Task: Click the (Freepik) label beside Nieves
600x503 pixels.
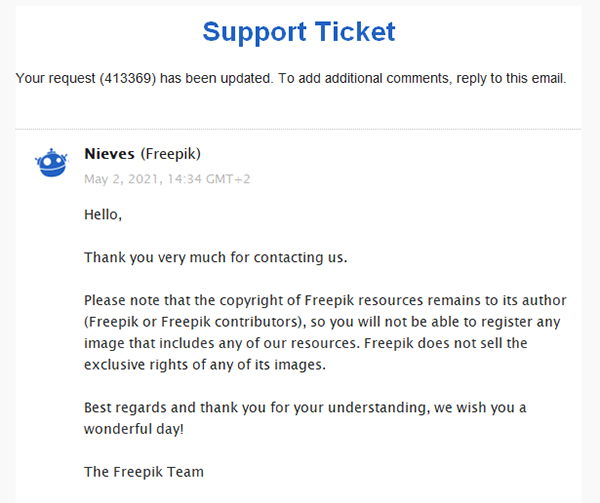Action: coord(171,154)
